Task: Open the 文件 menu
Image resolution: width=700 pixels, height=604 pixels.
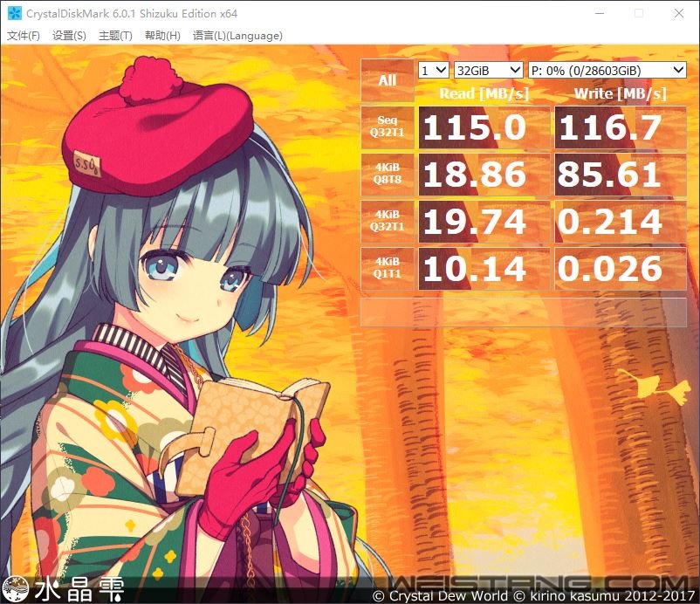Action: 22,36
